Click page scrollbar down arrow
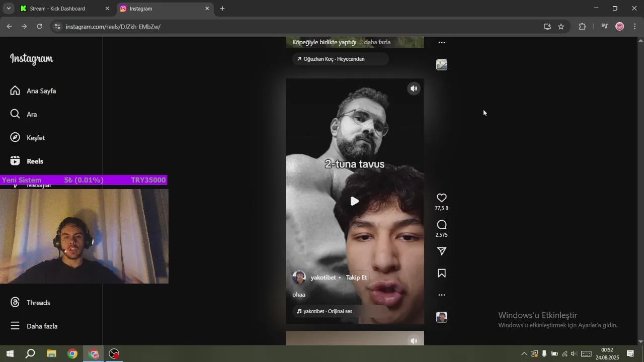 [x=640, y=341]
